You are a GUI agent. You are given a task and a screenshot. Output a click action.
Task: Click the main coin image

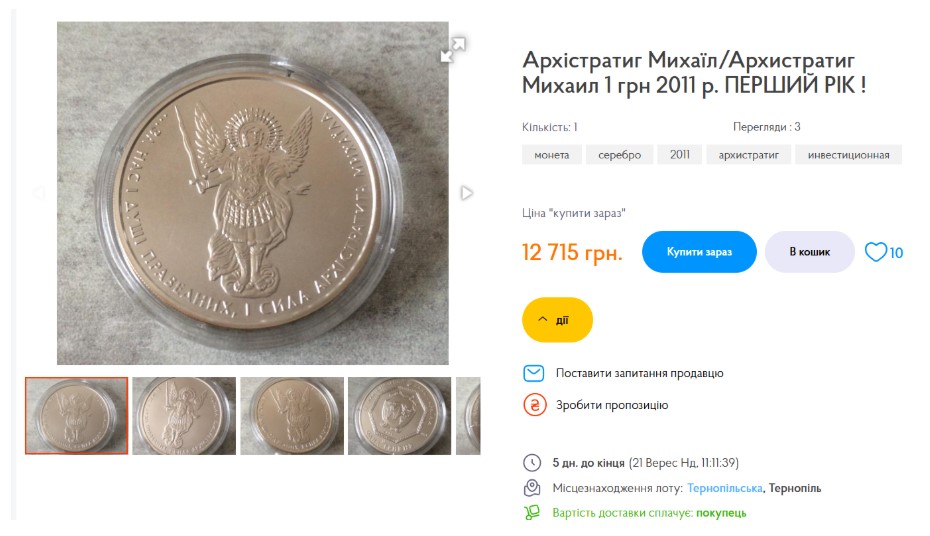click(x=252, y=193)
